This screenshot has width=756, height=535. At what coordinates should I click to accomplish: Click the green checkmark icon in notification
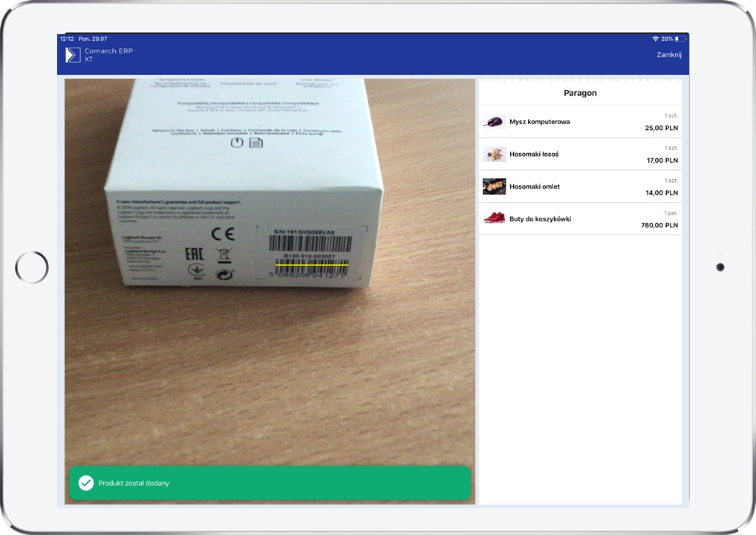coord(86,483)
